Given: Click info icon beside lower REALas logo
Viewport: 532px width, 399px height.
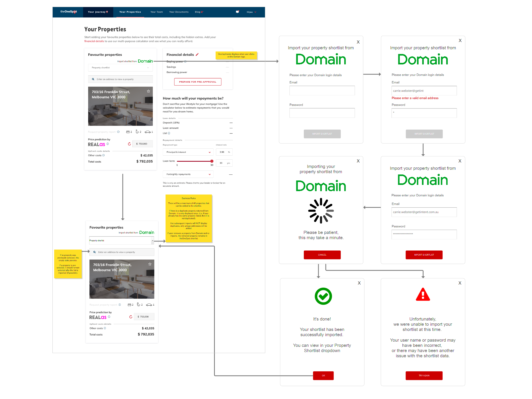Looking at the screenshot, I should [109, 317].
